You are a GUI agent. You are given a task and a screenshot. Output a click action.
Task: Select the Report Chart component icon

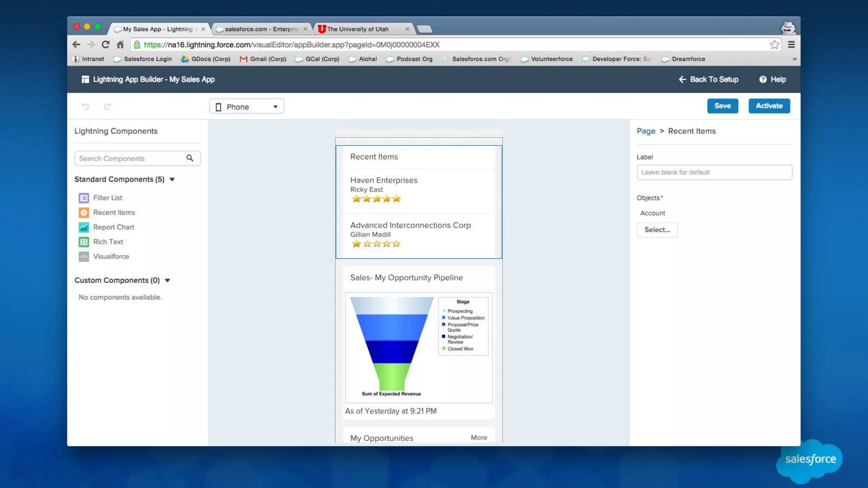pos(83,227)
